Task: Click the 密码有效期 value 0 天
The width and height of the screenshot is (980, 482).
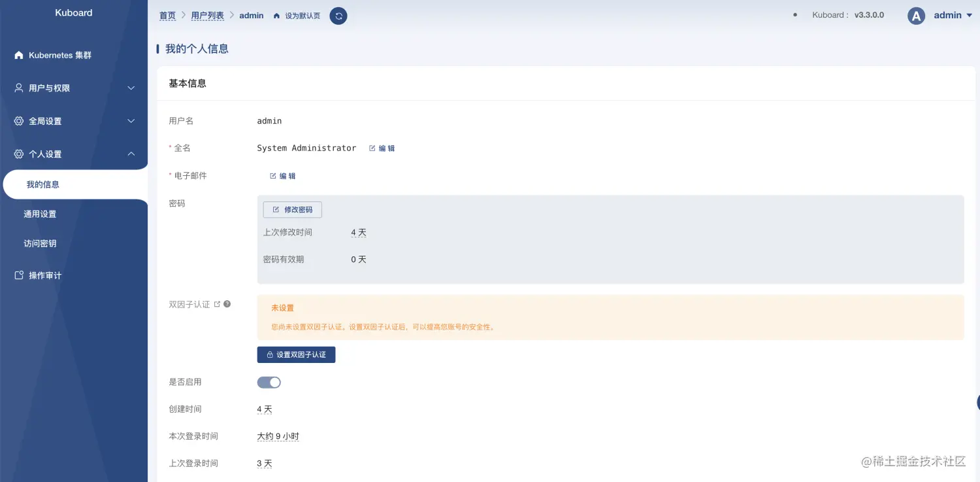Action: pos(359,260)
